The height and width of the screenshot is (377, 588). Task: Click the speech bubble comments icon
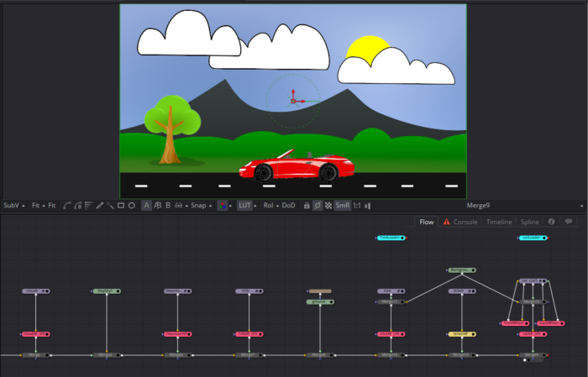click(569, 222)
